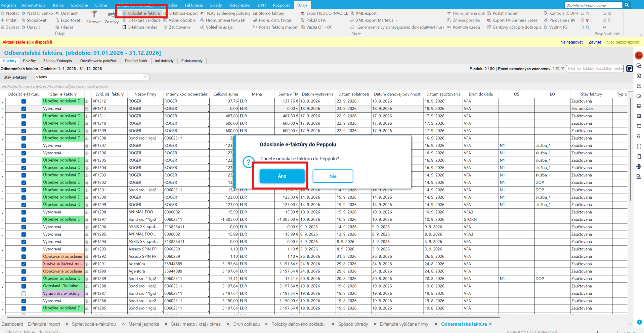Image resolution: width=644 pixels, height=333 pixels.
Task: Open the Fakturácia menu
Action: pyautogui.click(x=194, y=5)
